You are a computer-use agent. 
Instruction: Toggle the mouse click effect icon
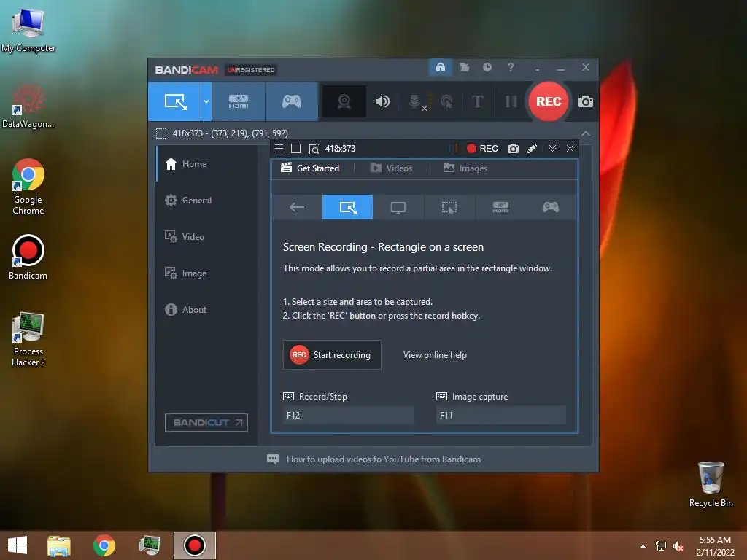tap(446, 101)
